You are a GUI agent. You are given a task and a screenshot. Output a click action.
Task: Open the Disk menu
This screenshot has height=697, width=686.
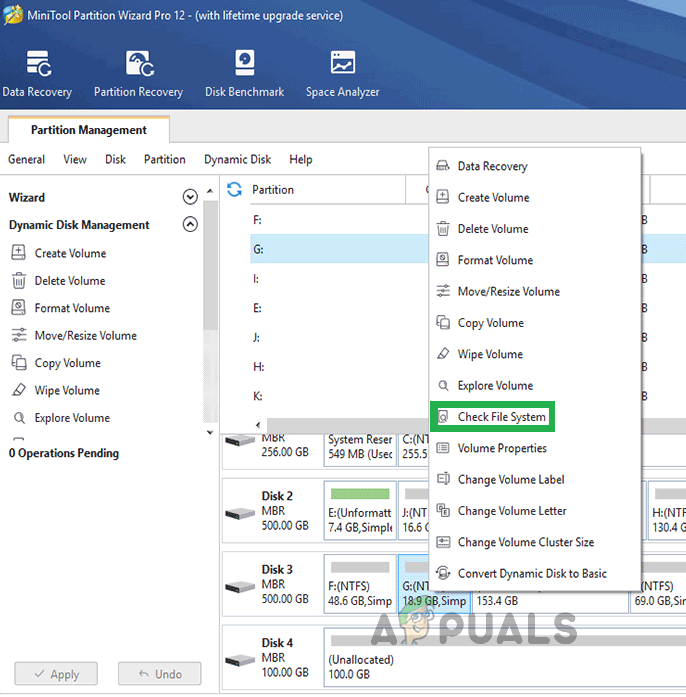point(115,159)
